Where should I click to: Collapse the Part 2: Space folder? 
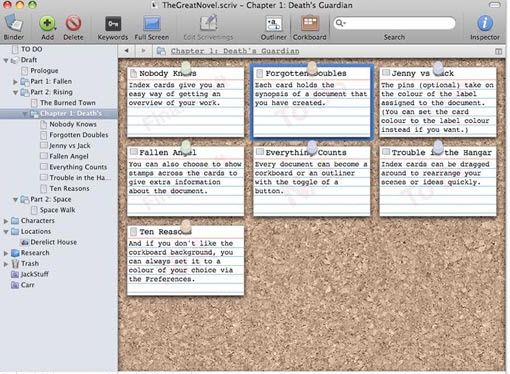(15, 200)
